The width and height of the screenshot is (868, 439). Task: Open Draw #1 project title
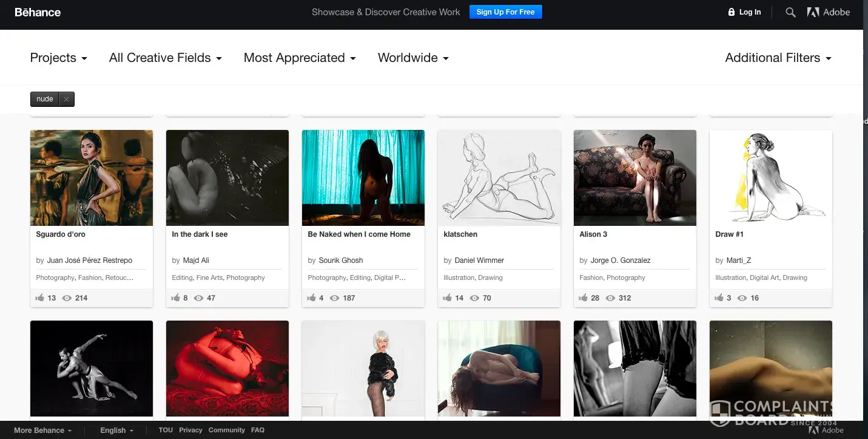(x=730, y=234)
